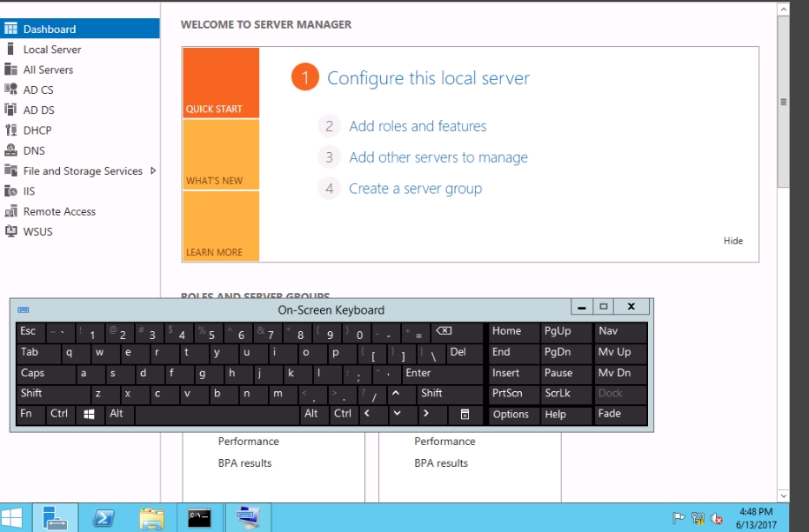
Task: Click Add roles and features link
Action: (x=418, y=126)
